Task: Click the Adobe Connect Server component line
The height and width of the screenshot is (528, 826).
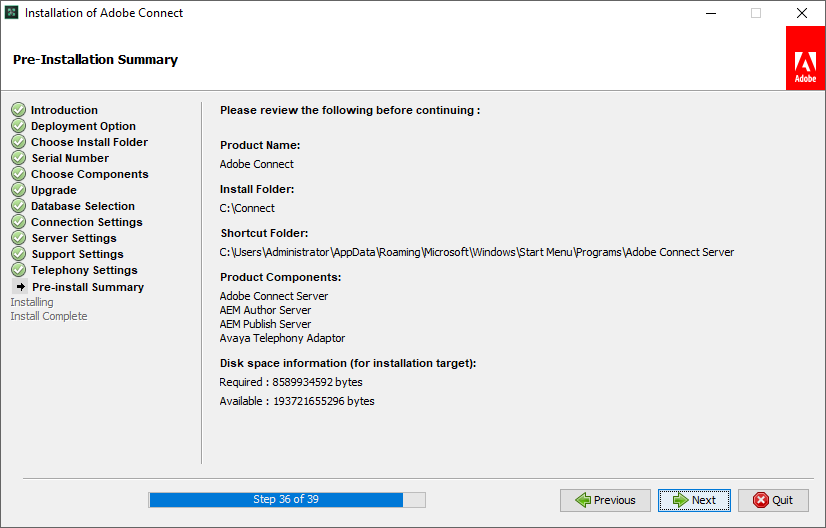Action: pos(274,296)
